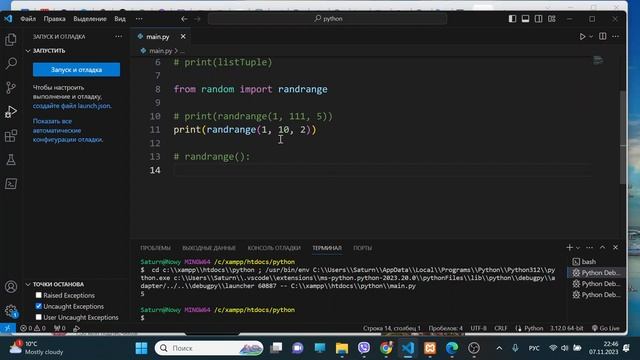The height and width of the screenshot is (360, 640).
Task: Open Run and Debug side bar ellipsis menu
Action: click(x=118, y=36)
